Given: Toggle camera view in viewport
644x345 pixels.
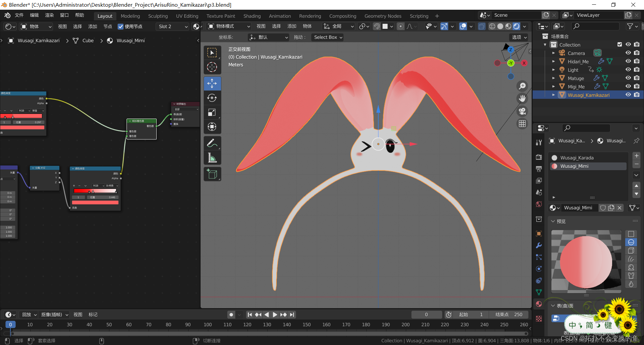Looking at the screenshot, I should [x=522, y=111].
